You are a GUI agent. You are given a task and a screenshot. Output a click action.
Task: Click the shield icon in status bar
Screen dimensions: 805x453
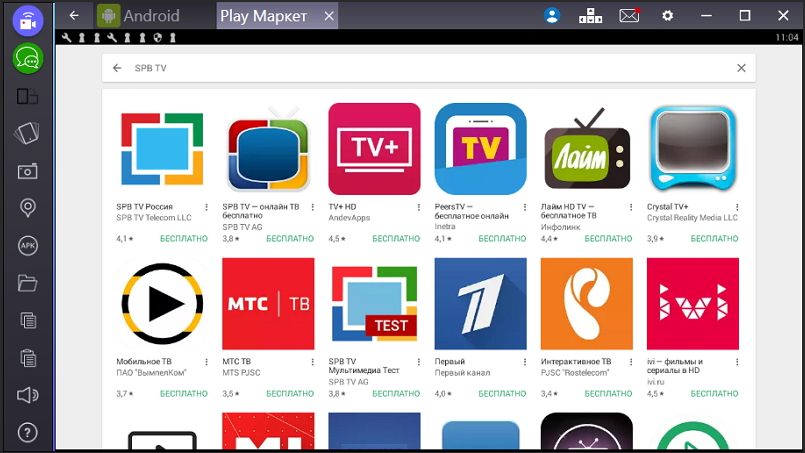(158, 37)
